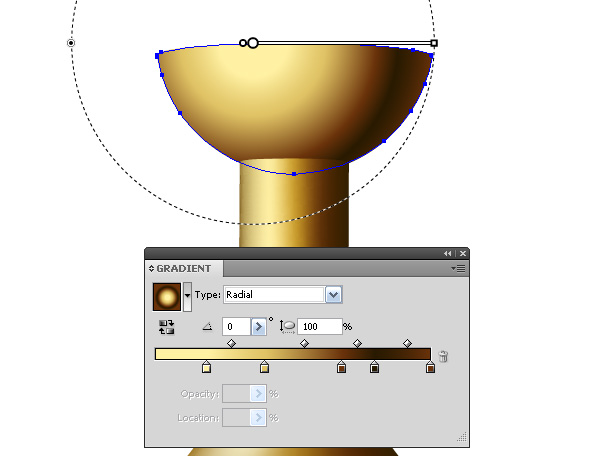Click the gradient fill preview thumbnail
Screen dimensions: 600x456
[x=167, y=297]
